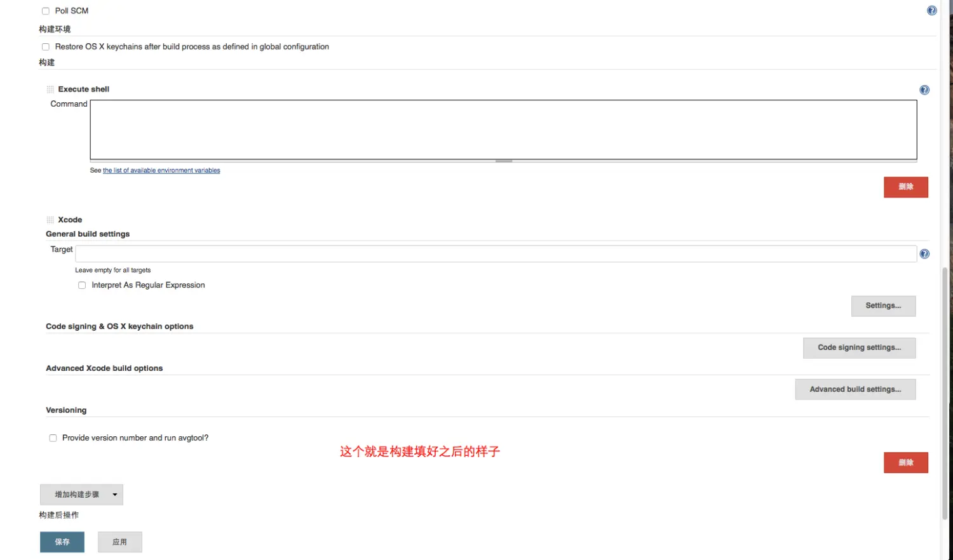The image size is (953, 560).
Task: Grab the Xcode step drag handle
Action: click(x=50, y=220)
